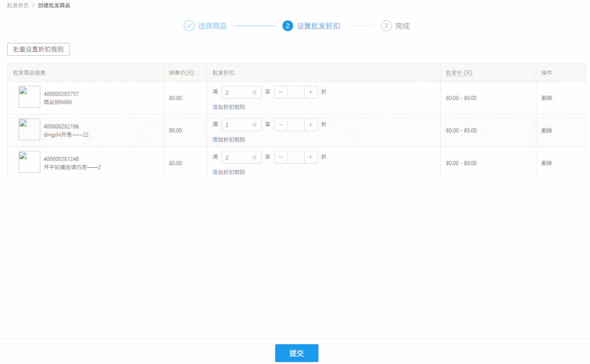This screenshot has height=364, width=590.
Task: Focus quantity field for 开平轮播图填白底 product
Action: point(241,157)
